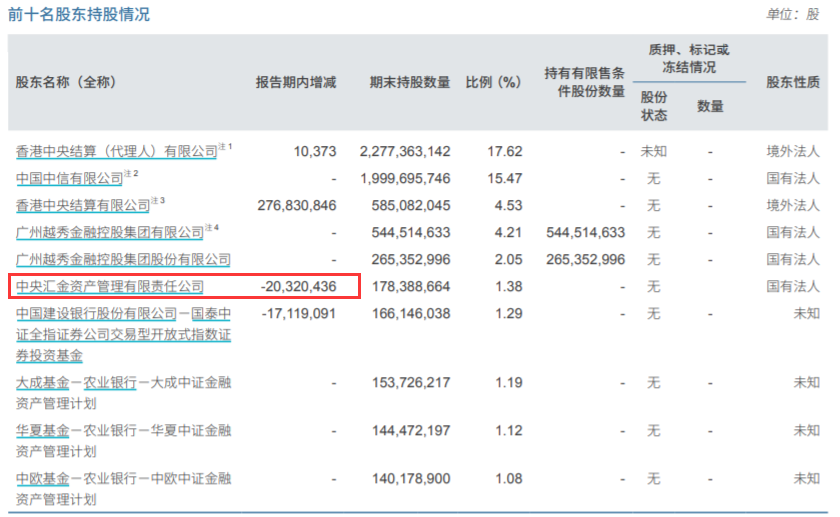This screenshot has height=517, width=840.
Task: Select holding value 144,472,197
Action: tap(411, 431)
